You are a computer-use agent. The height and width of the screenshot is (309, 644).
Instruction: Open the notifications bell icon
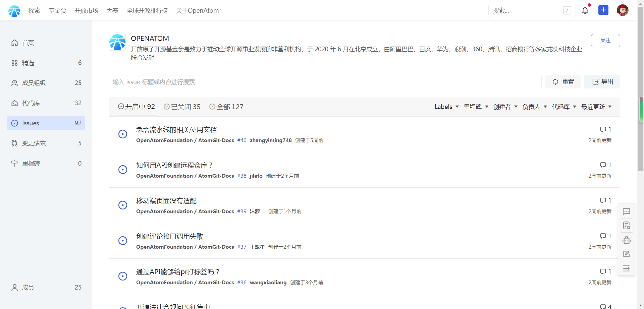click(x=585, y=10)
